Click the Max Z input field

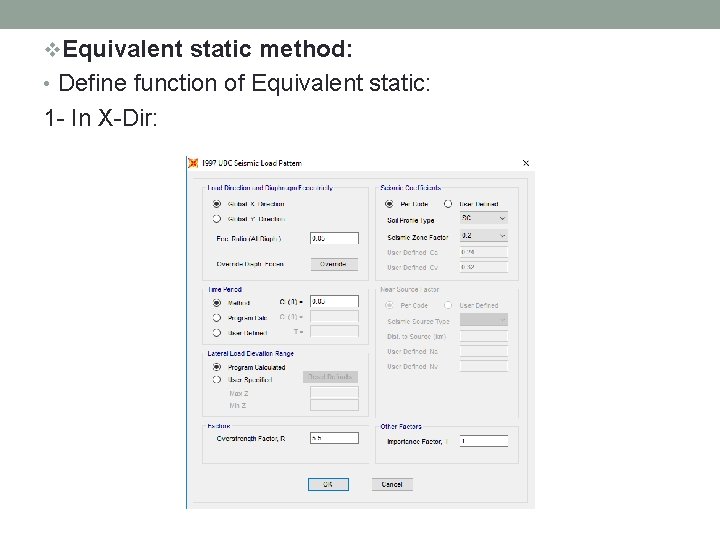coord(334,393)
